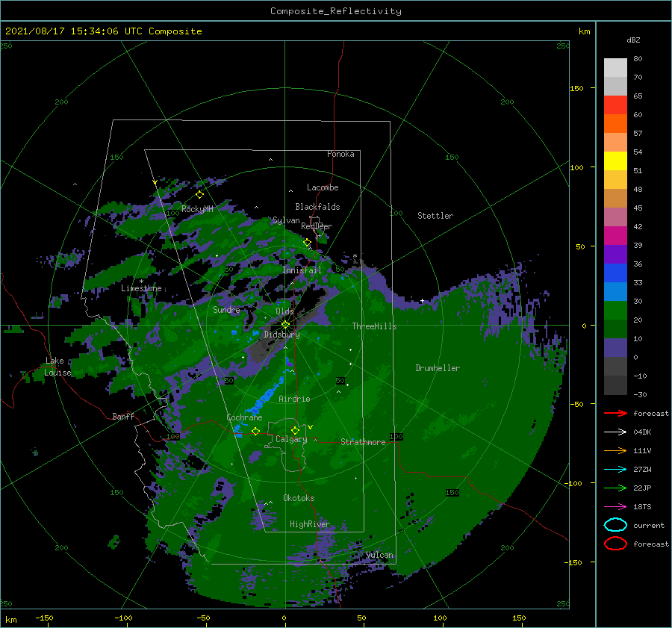
Task: Select the Sundre label
Action: (226, 309)
